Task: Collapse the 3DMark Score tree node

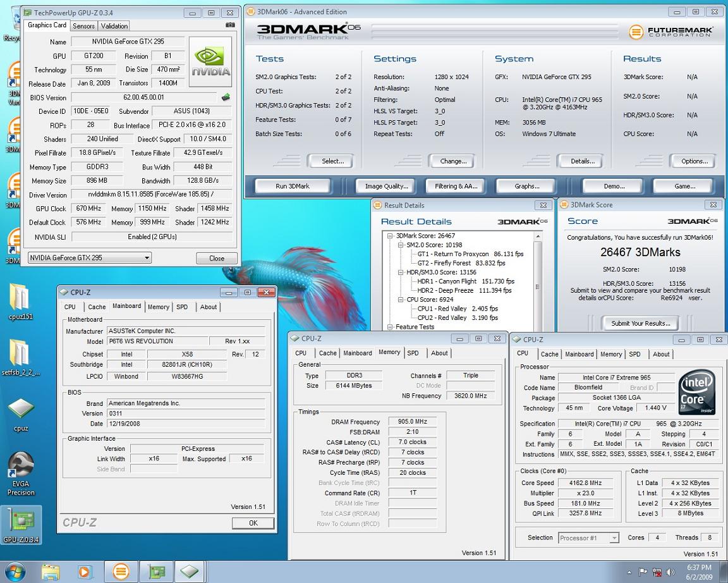Action: (x=390, y=235)
